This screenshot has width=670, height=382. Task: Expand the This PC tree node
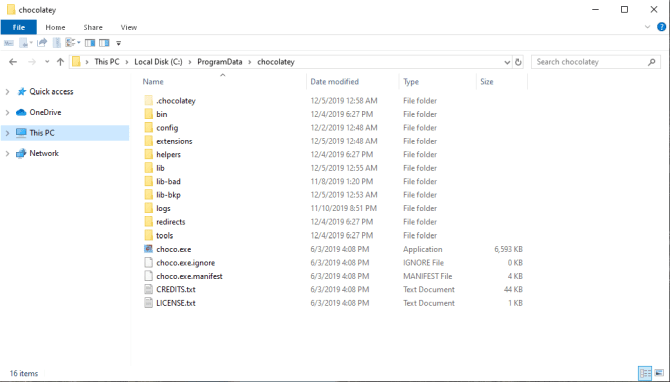coord(7,133)
